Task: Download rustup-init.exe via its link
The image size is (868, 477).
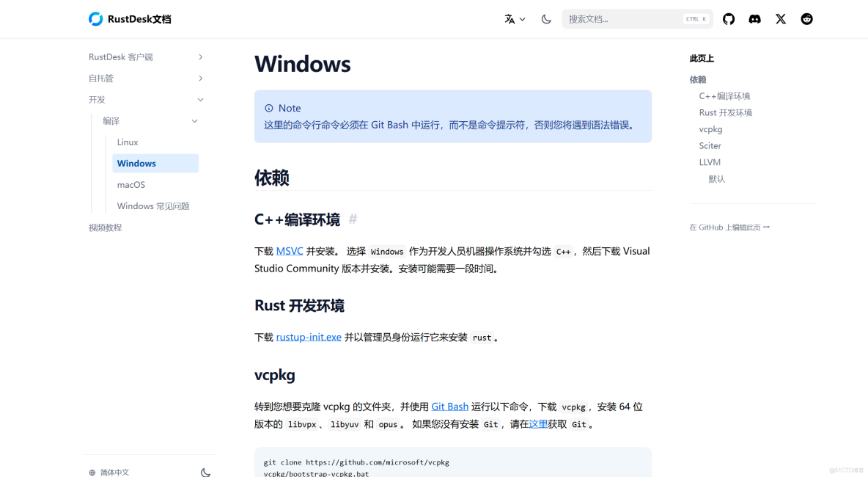Action: 308,337
